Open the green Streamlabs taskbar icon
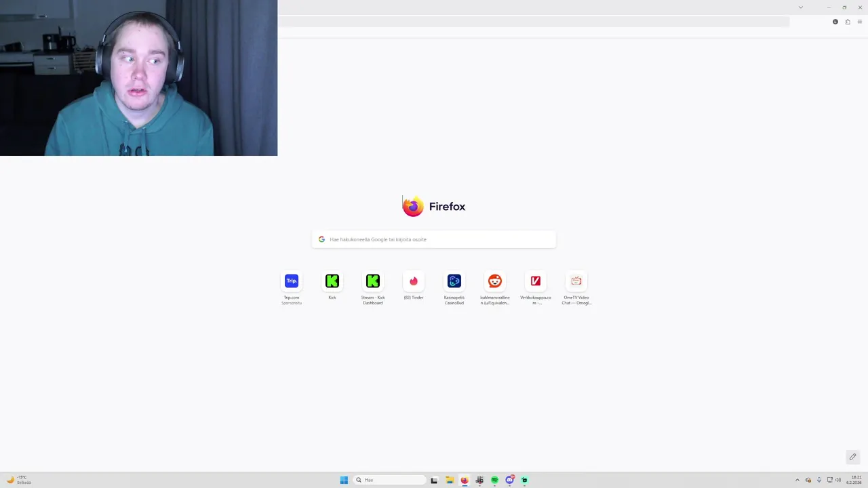 point(524,480)
